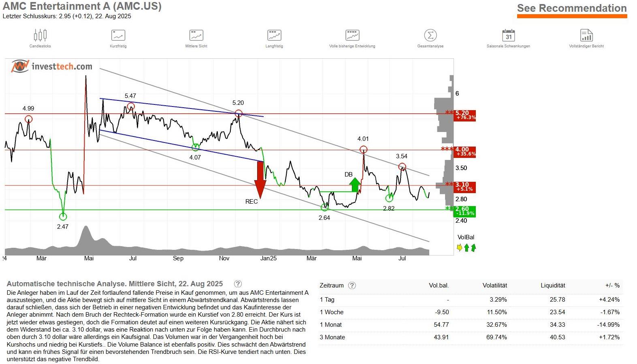
Task: Select the Kurzfristig chart icon
Action: point(118,36)
